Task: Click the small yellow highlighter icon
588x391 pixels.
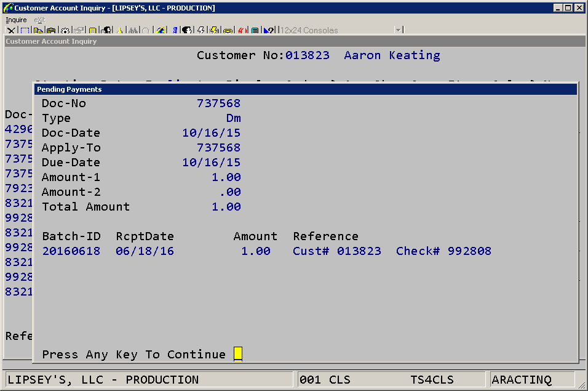Action: tap(119, 30)
